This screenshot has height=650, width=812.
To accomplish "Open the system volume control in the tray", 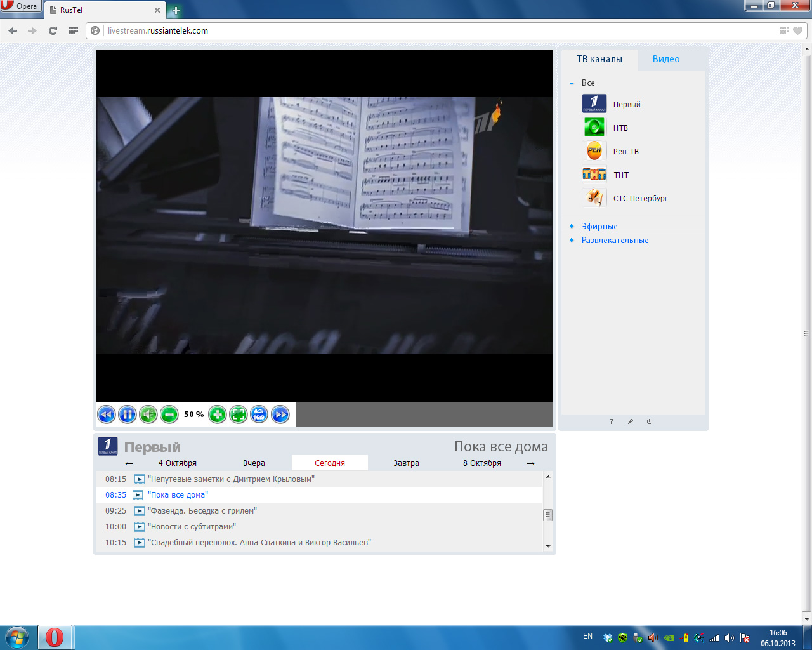I will pos(730,638).
